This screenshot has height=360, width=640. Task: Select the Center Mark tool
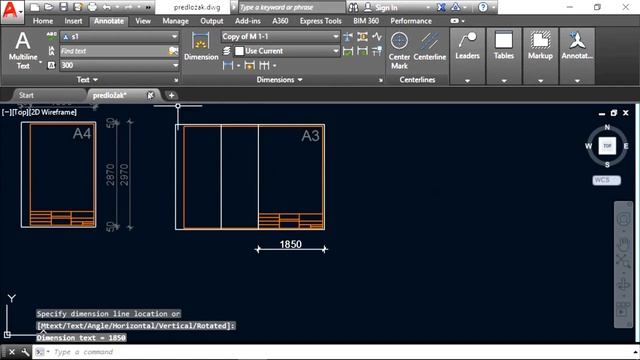point(399,51)
